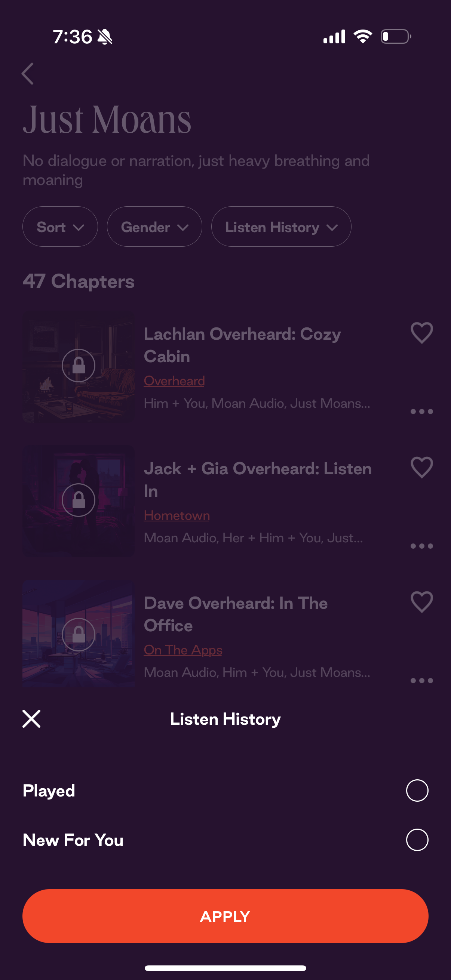Tap Dave Overheard: In The Office title
451x980 pixels.
click(x=236, y=614)
